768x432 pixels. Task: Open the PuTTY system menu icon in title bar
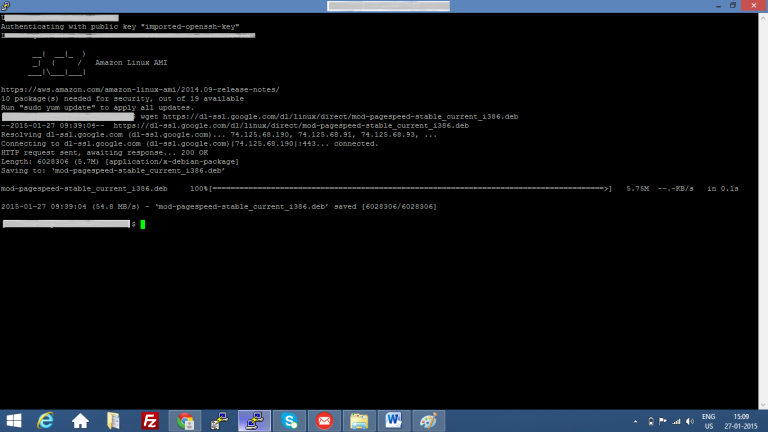pos(6,6)
